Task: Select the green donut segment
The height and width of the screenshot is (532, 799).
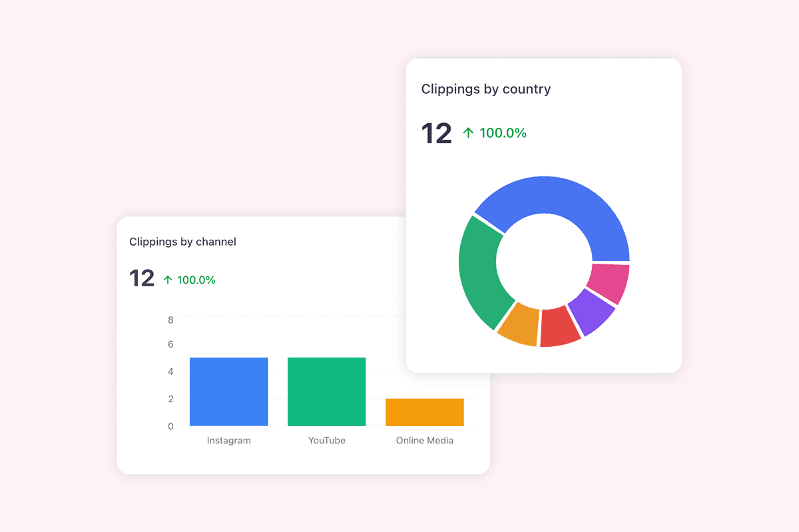Action: [476, 266]
